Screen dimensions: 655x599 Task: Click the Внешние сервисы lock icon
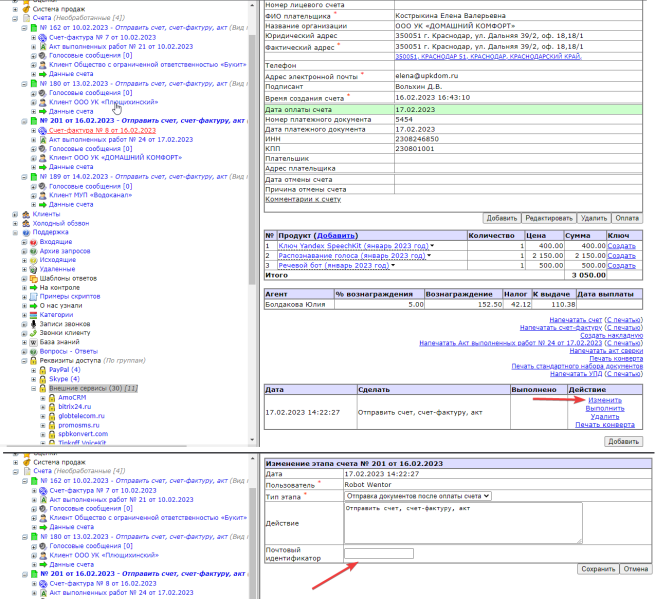43,388
